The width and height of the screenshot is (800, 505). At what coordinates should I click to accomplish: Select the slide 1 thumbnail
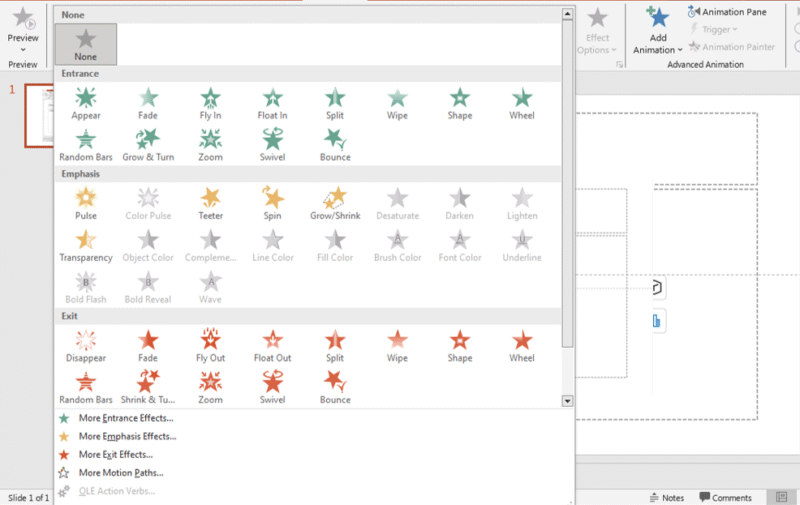click(40, 115)
